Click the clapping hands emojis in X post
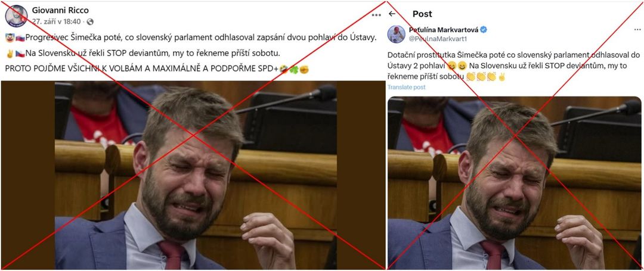 [481, 76]
